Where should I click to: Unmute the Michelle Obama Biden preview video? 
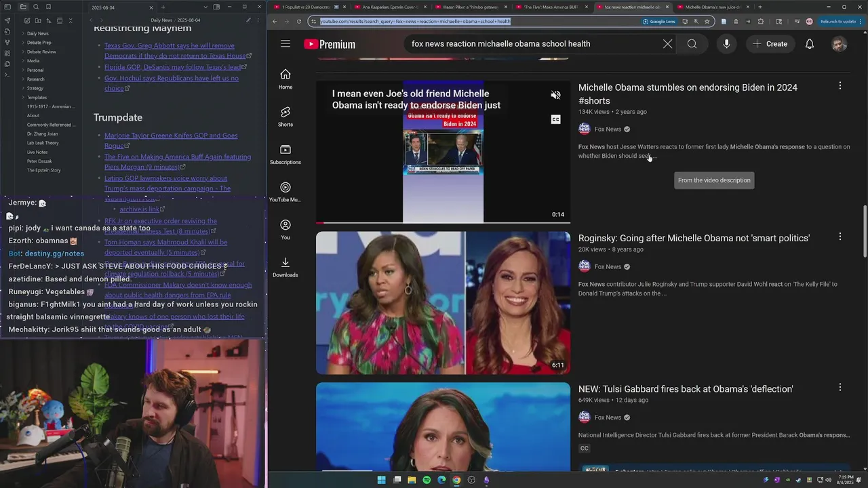tap(555, 96)
